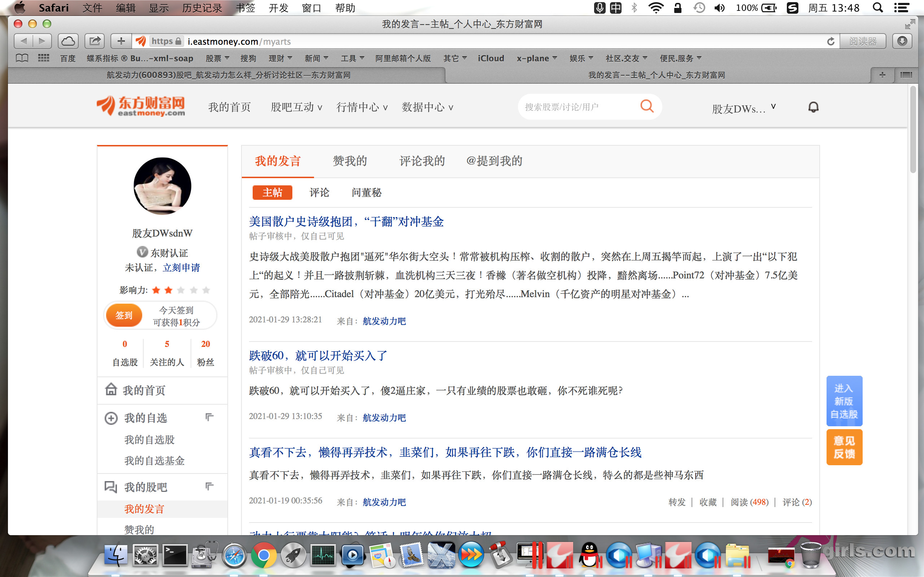This screenshot has width=924, height=577.
Task: Open 股票 bookmarks folder dropdown
Action: point(217,58)
